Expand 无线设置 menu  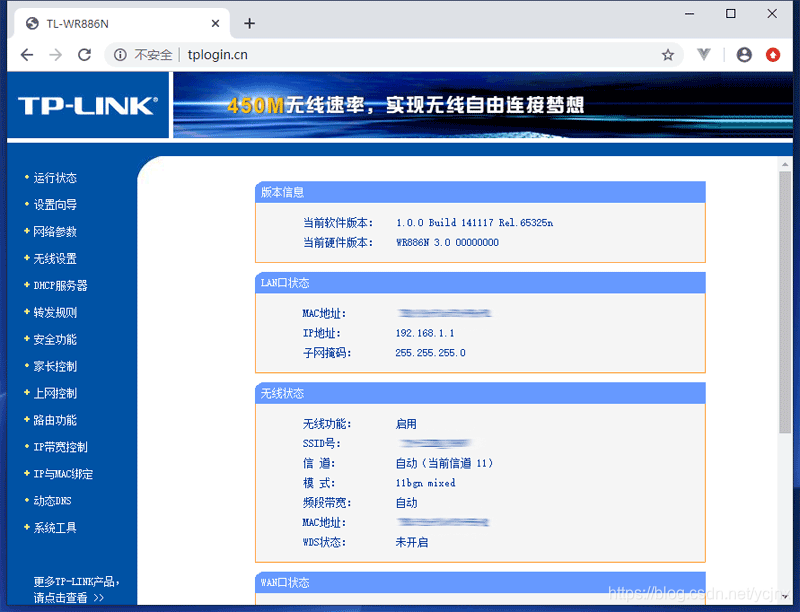(55, 259)
